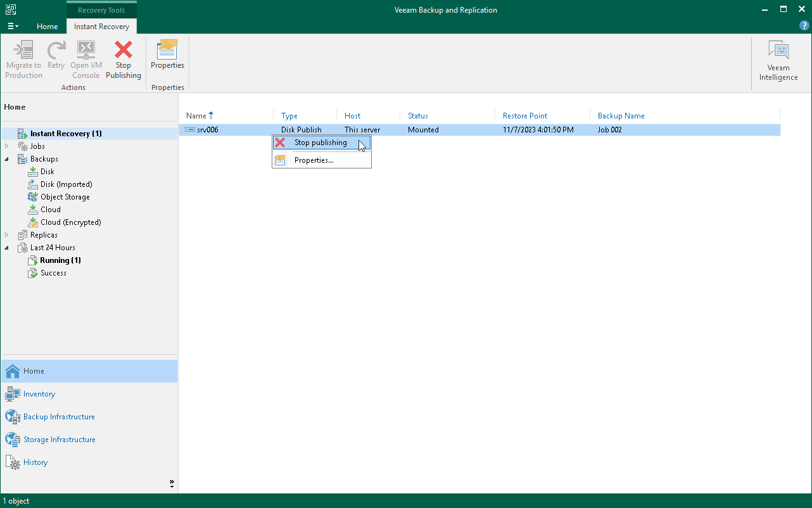Open Running under Last 24 Hours
The height and width of the screenshot is (508, 812).
pos(59,260)
